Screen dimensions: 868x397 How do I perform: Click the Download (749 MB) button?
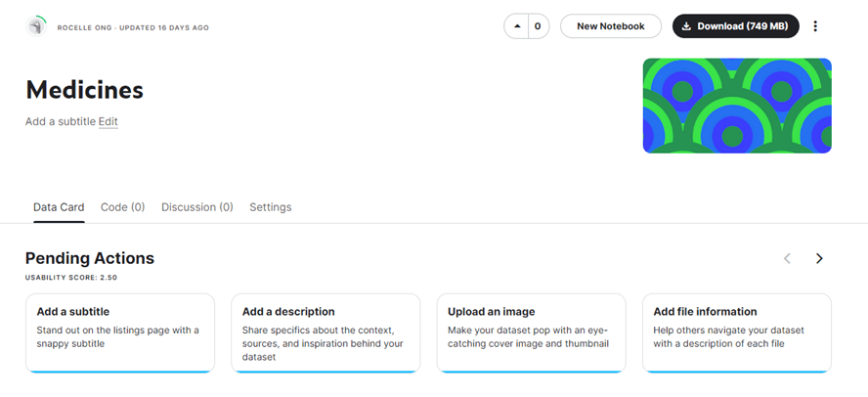pos(735,26)
